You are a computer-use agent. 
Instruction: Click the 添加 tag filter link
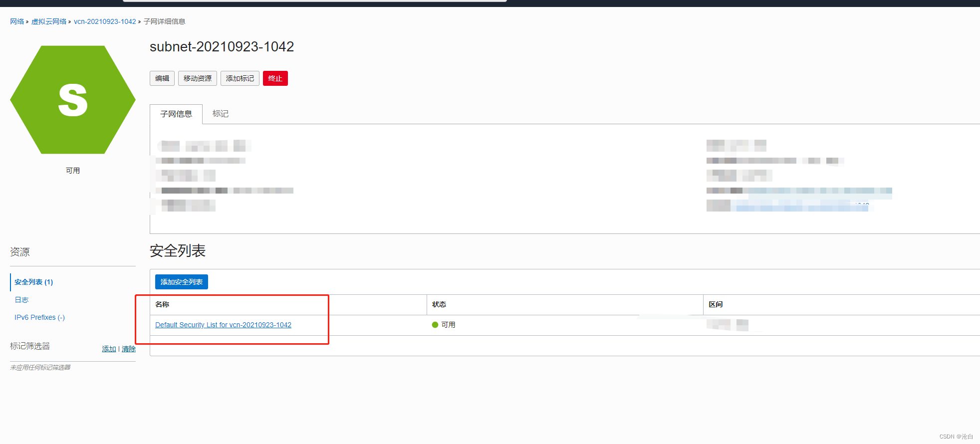coord(109,349)
